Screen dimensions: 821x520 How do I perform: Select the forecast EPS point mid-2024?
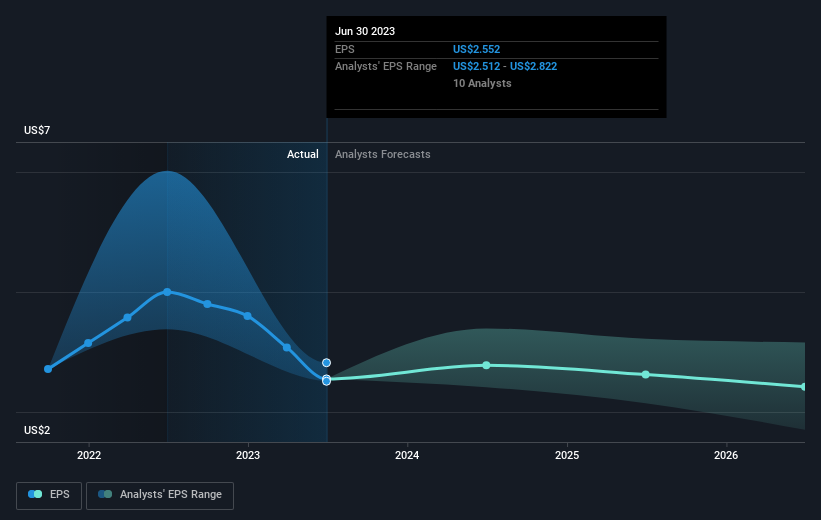click(x=486, y=365)
